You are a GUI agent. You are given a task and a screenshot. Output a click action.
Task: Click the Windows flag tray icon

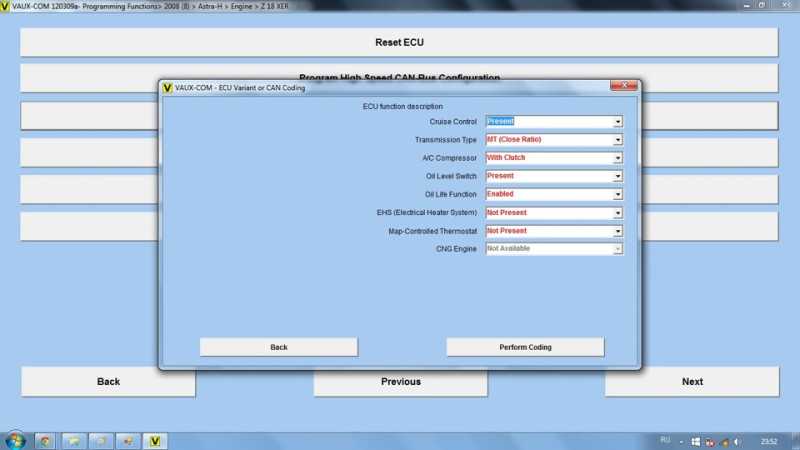(695, 442)
